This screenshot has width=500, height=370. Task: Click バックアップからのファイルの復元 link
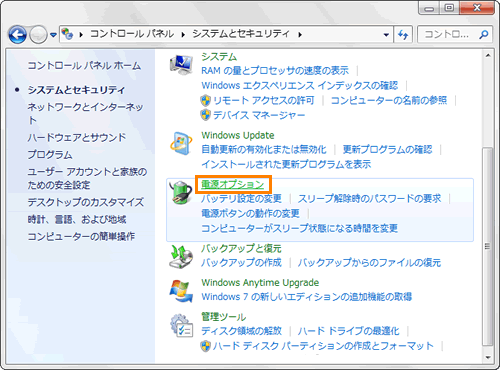369,263
